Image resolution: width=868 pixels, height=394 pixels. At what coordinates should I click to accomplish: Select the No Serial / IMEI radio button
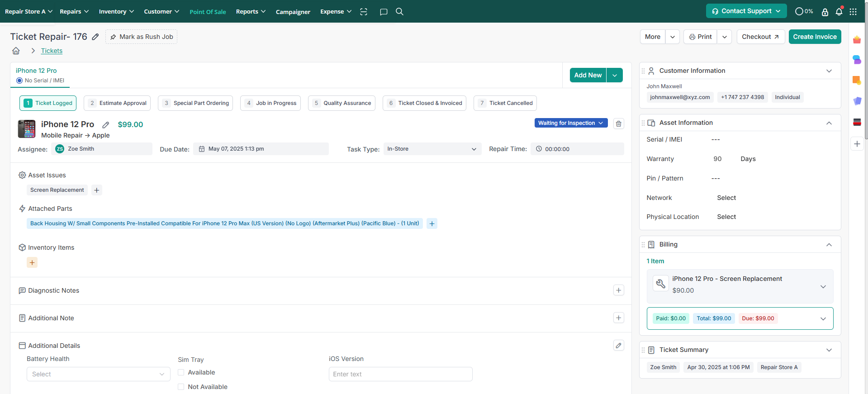point(19,81)
